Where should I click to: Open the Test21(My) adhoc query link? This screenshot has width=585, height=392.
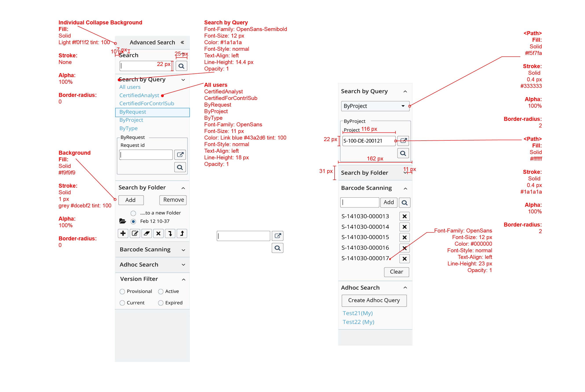click(x=357, y=313)
